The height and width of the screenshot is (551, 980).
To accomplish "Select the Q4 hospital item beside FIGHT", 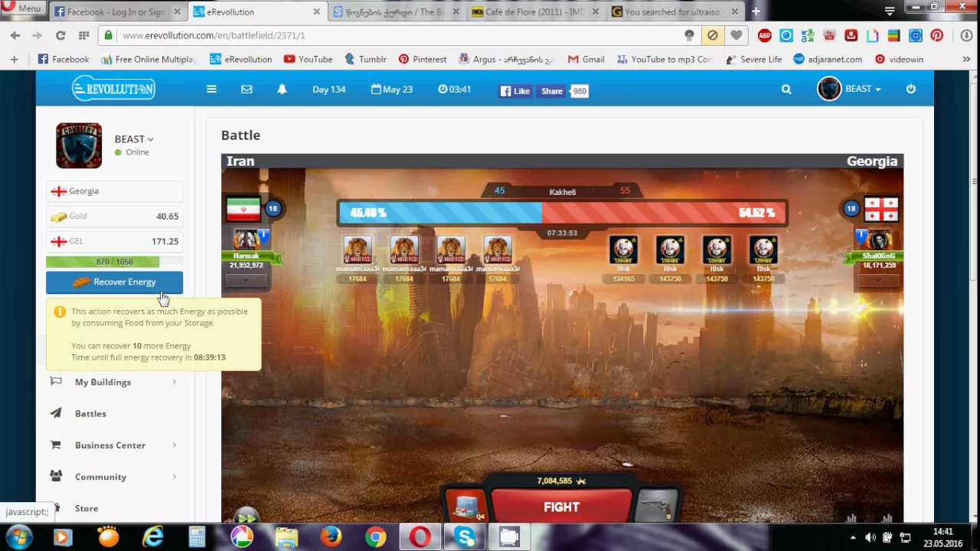I will pos(466,507).
